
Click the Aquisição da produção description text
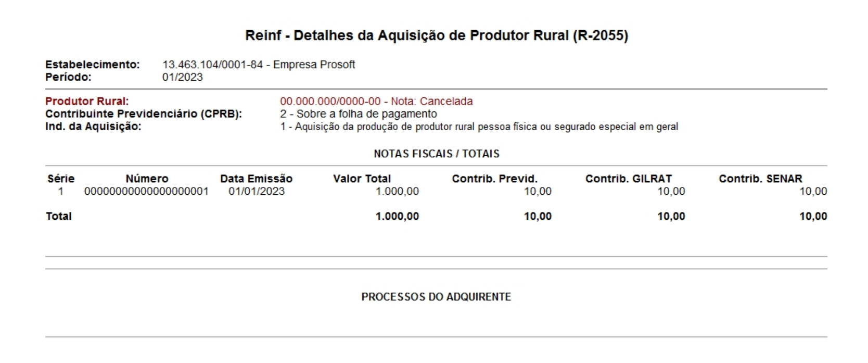(479, 127)
